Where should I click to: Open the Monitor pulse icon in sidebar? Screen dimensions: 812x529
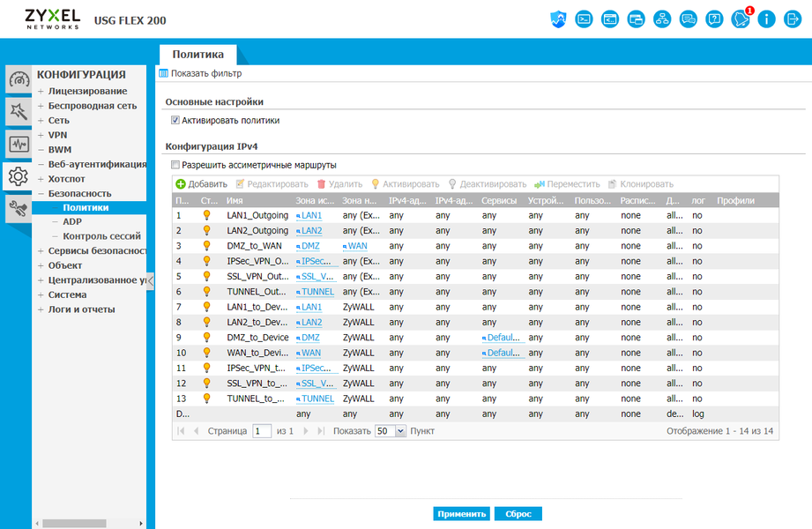(x=19, y=144)
